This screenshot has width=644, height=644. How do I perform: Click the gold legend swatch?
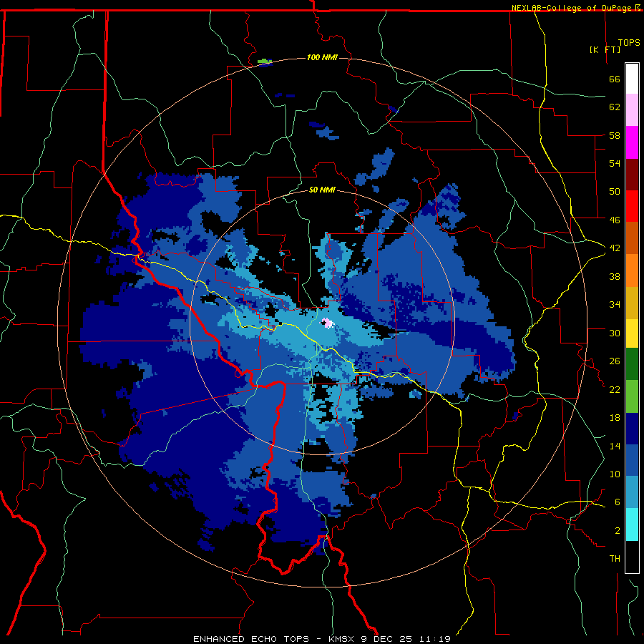click(632, 303)
